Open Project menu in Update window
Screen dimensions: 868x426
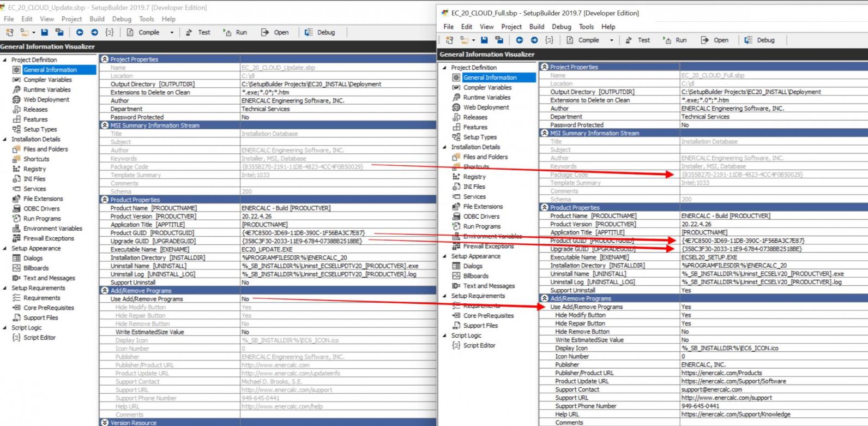coord(71,19)
